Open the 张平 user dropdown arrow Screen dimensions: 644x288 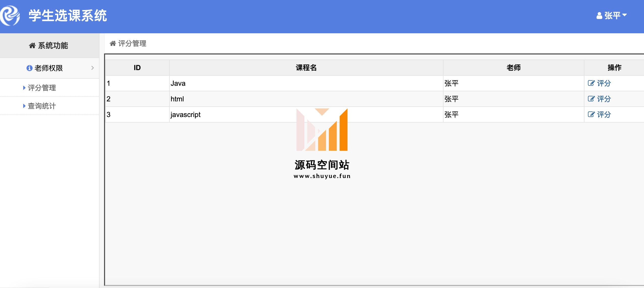(x=625, y=15)
